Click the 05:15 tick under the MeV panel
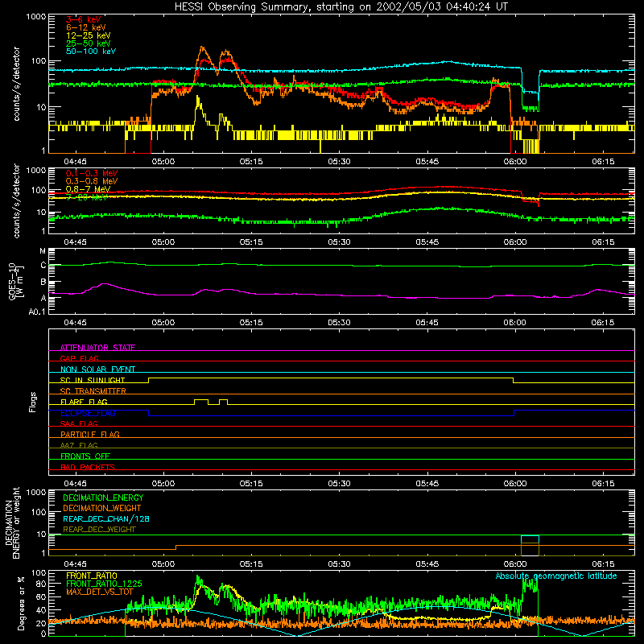Image resolution: width=644 pixels, height=644 pixels. click(x=251, y=242)
